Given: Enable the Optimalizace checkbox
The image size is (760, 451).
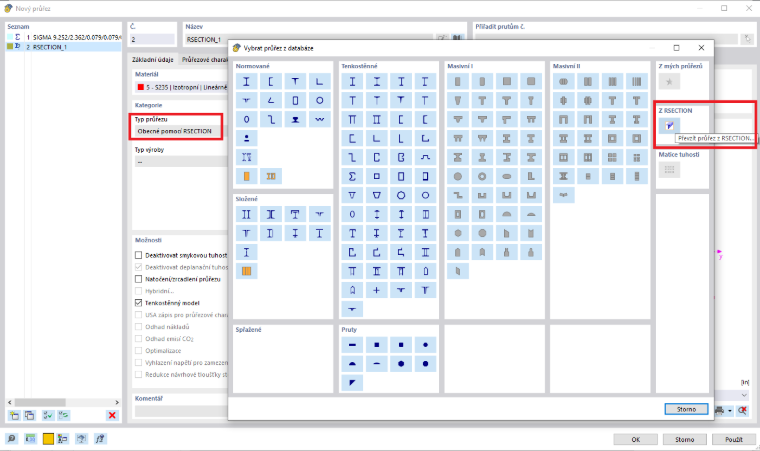Looking at the screenshot, I should [x=139, y=351].
